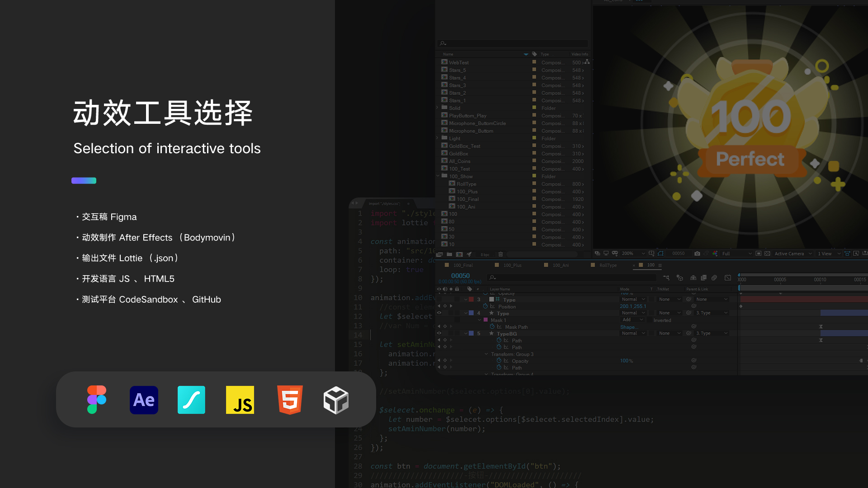Click the trash icon in project panel
868x488 pixels.
pyautogui.click(x=500, y=254)
